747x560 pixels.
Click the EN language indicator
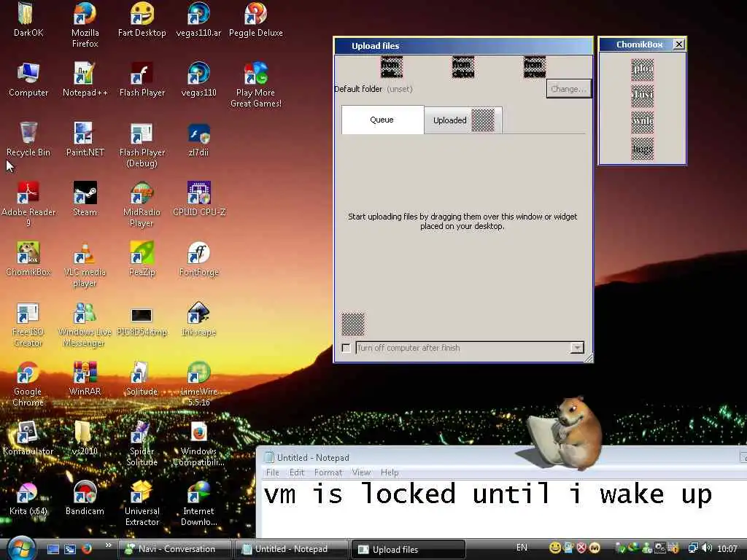point(522,548)
